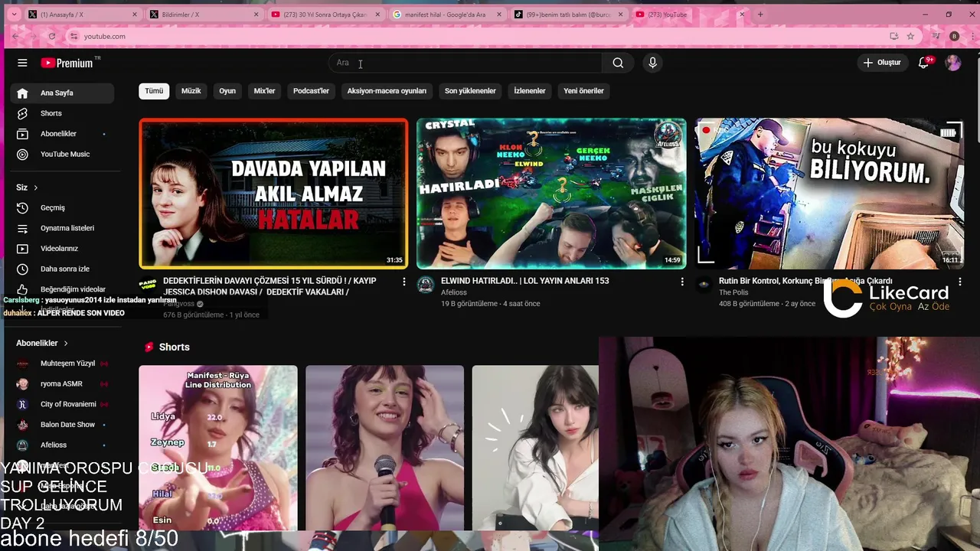Open Shorts in the sidebar

pyautogui.click(x=62, y=113)
